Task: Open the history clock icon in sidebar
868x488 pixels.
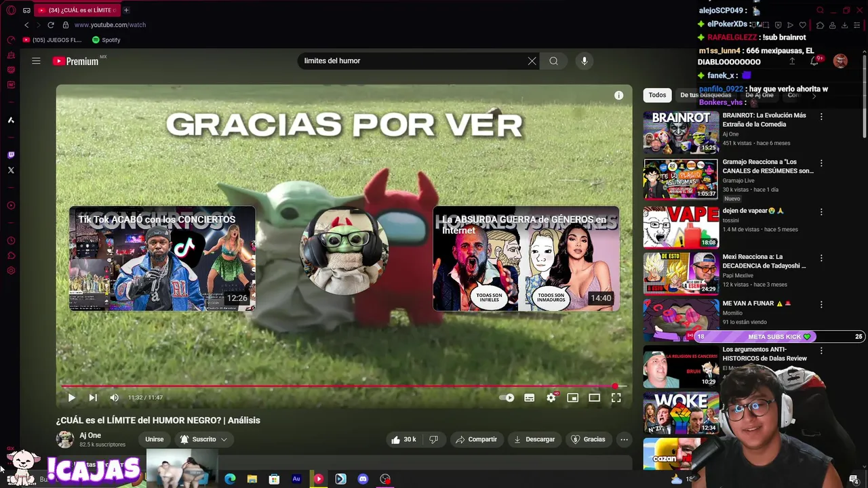Action: (11, 241)
